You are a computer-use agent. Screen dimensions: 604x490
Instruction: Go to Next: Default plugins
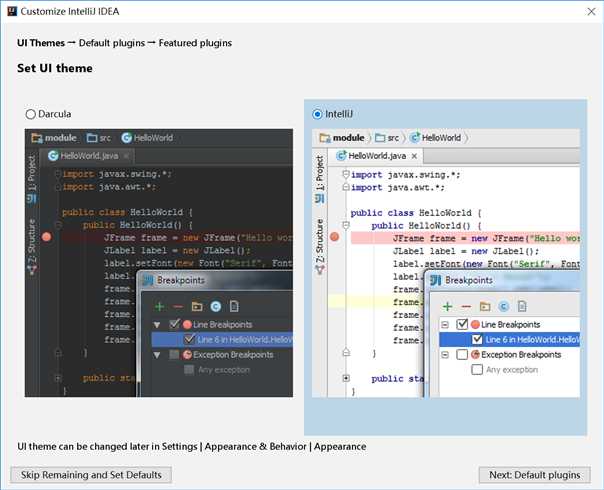click(534, 475)
